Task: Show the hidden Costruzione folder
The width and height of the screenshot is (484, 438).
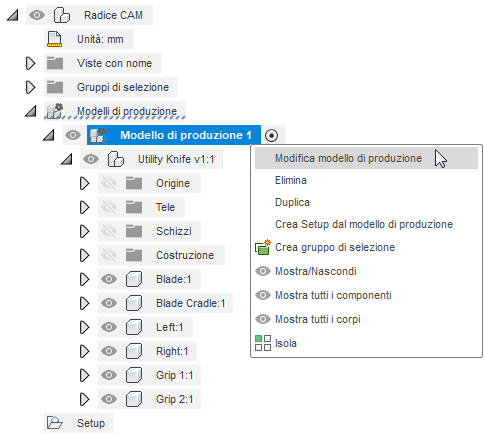Action: point(109,255)
